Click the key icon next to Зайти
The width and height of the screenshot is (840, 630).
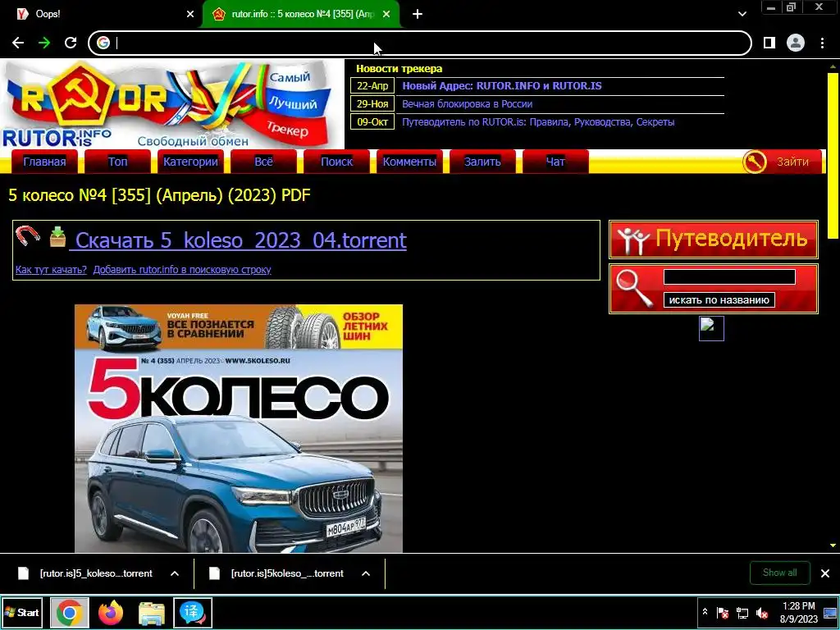click(x=755, y=162)
